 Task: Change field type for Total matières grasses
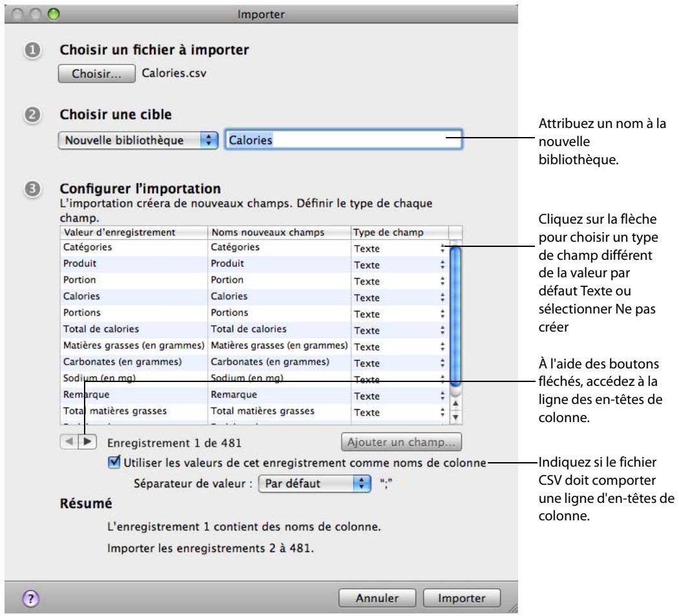pos(442,412)
